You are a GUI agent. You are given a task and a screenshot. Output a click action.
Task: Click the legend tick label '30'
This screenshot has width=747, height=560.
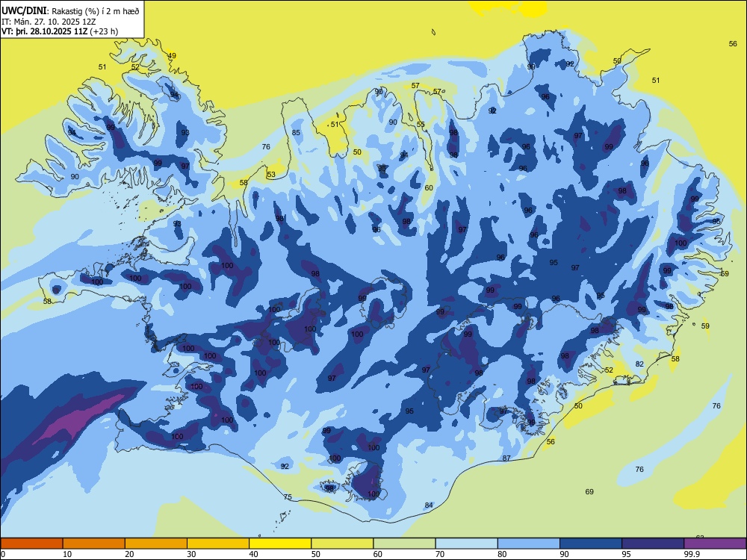click(191, 554)
